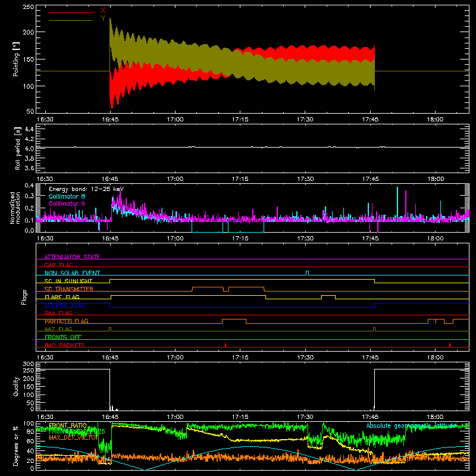Click 16:45 label under Pointing plot
The height and width of the screenshot is (476, 476).
(110, 120)
